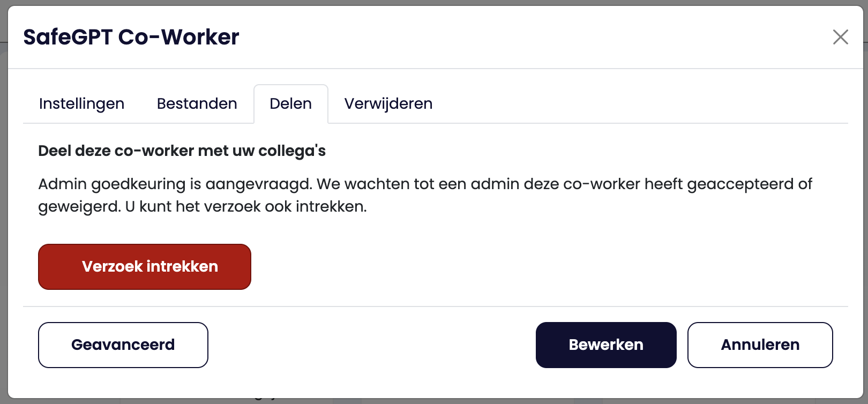The width and height of the screenshot is (868, 404).
Task: Click the SafeGPT Co-Worker dialog title
Action: pos(131,37)
